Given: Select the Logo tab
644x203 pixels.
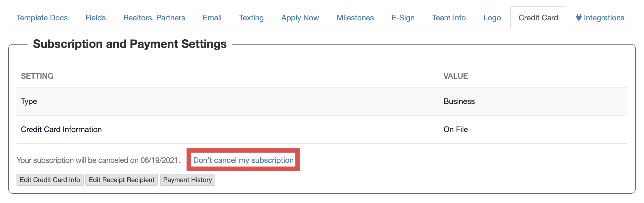Looking at the screenshot, I should tap(492, 18).
